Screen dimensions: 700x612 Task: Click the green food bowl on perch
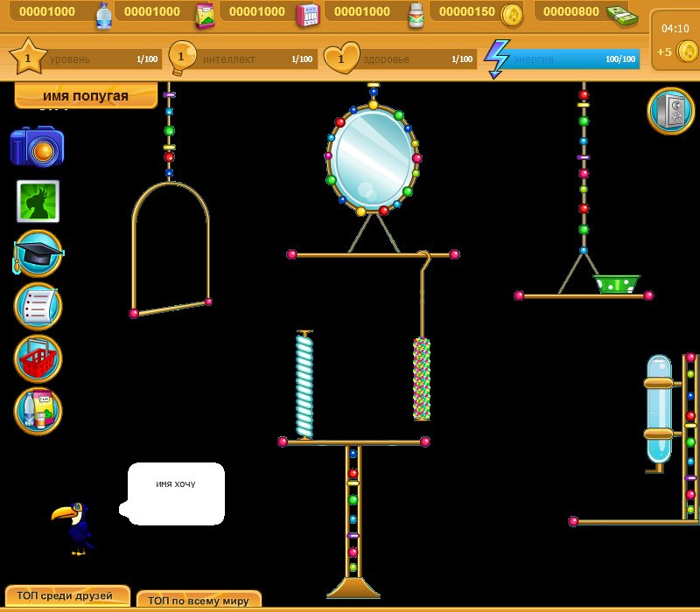pyautogui.click(x=617, y=284)
